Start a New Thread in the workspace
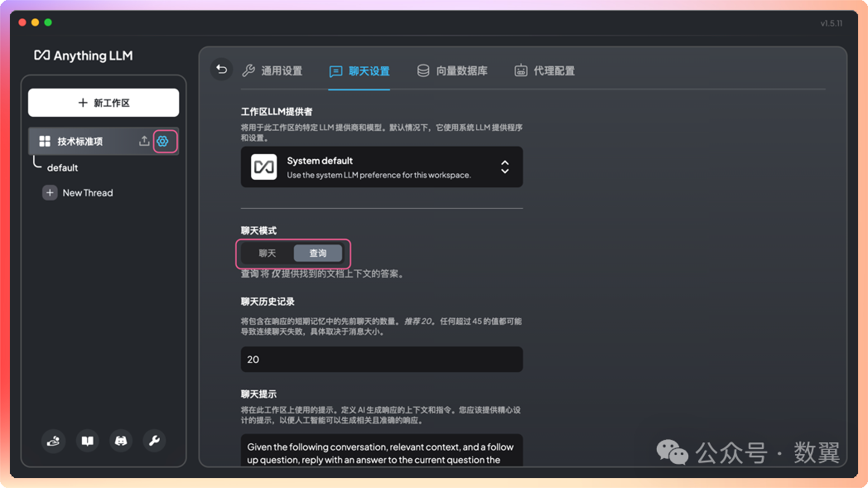Viewport: 868px width, 488px height. pyautogui.click(x=86, y=192)
